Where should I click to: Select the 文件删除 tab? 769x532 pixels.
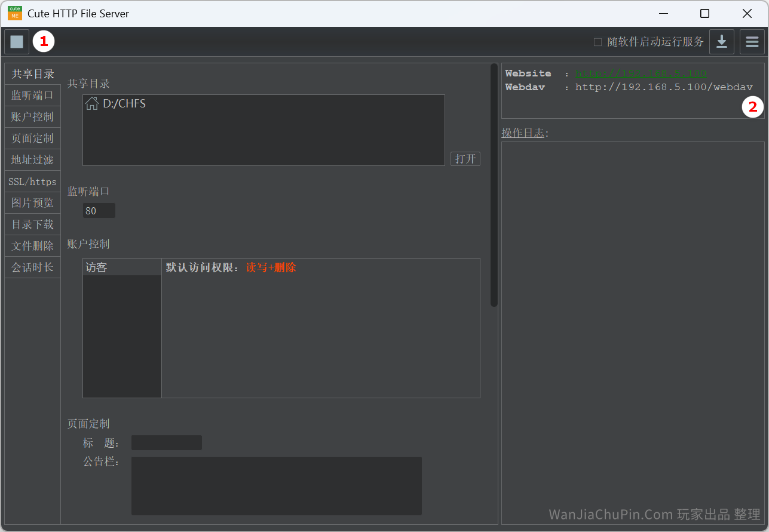(32, 245)
